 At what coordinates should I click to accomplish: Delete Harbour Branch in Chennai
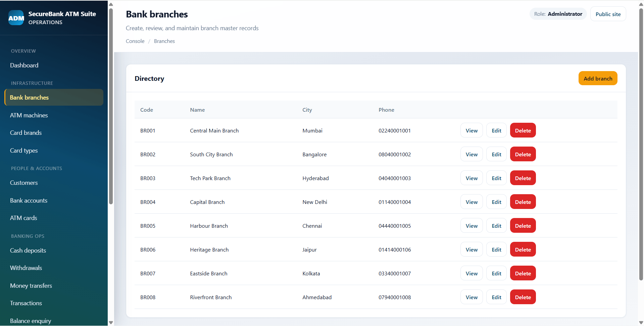(523, 226)
